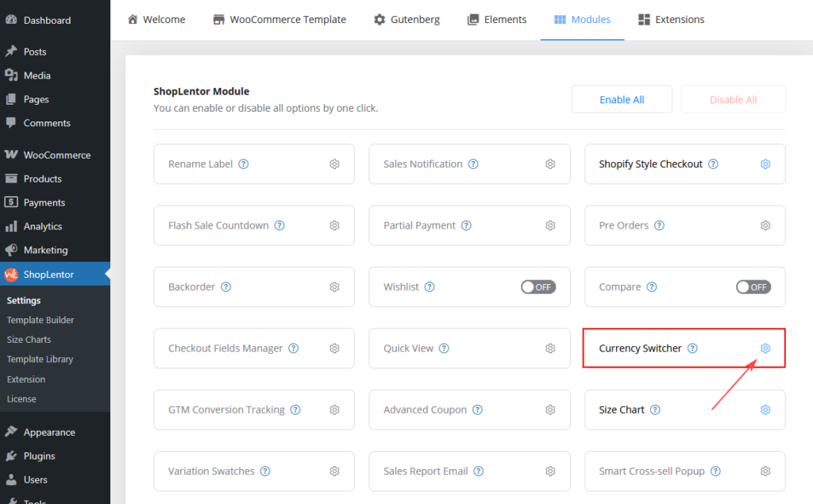Open Shopify Style Checkout settings gear
The height and width of the screenshot is (504, 813).
tap(765, 164)
